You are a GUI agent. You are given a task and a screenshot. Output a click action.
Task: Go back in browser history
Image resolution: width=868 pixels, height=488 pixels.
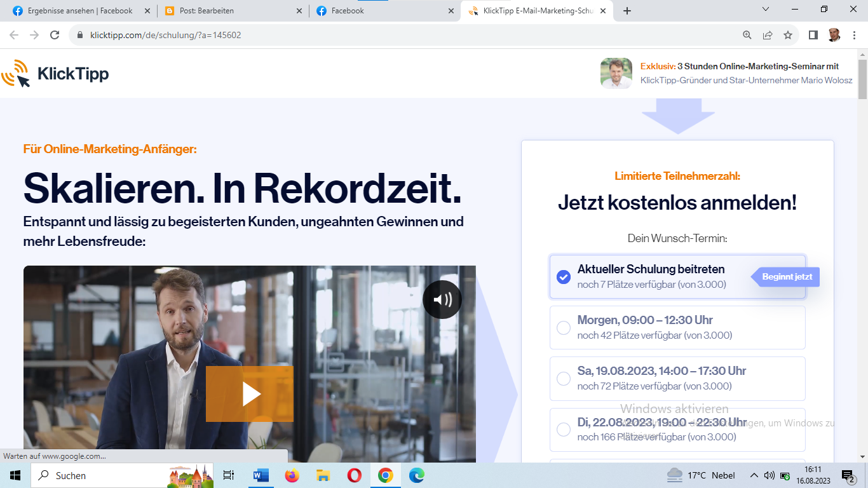click(x=14, y=35)
